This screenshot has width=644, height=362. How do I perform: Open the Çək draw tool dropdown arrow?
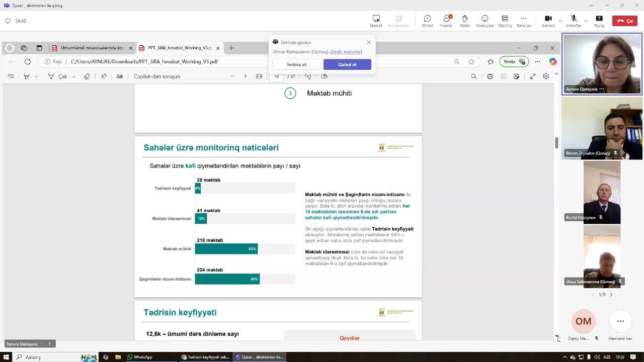coord(73,77)
